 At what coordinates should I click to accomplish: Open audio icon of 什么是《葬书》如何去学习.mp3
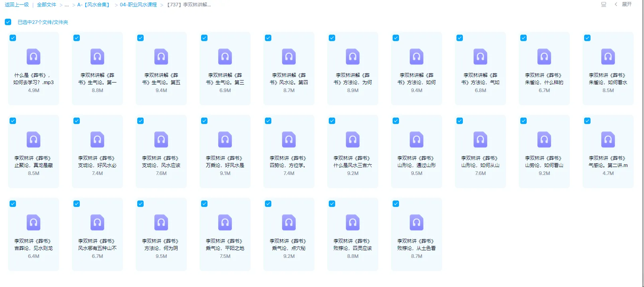(34, 57)
